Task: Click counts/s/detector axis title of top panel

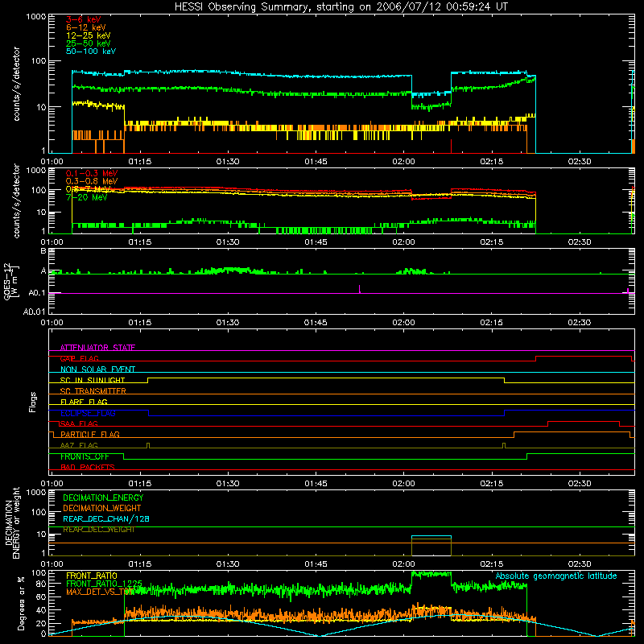Action: point(16,84)
